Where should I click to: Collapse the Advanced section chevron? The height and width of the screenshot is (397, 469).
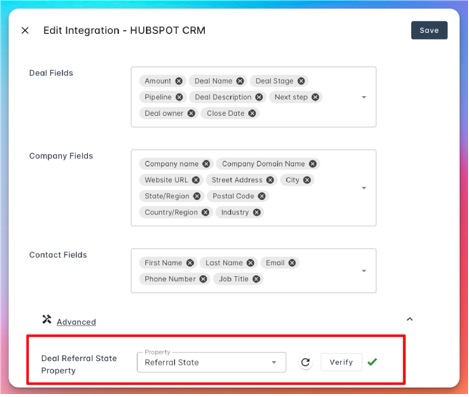(x=410, y=319)
